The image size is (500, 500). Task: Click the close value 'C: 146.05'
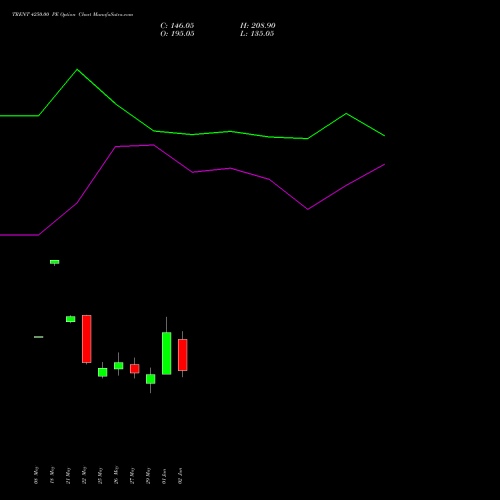[177, 26]
